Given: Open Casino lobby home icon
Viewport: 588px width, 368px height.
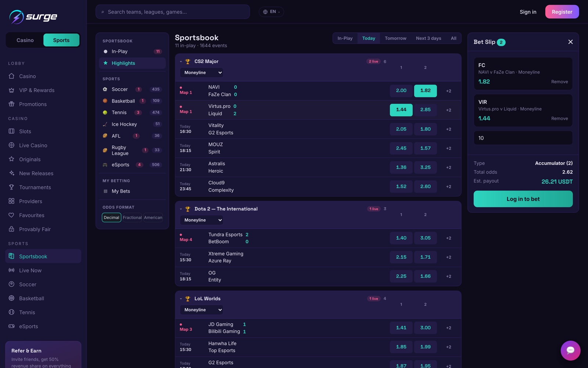Looking at the screenshot, I should (x=11, y=76).
